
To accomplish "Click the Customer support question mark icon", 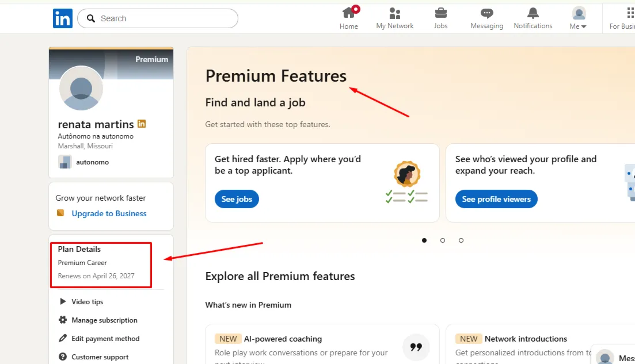I will [x=63, y=357].
